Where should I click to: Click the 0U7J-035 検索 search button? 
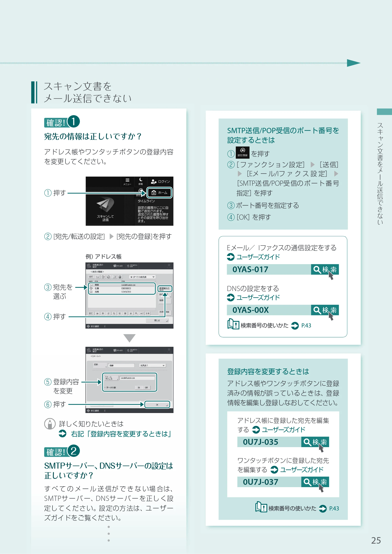[x=315, y=442]
